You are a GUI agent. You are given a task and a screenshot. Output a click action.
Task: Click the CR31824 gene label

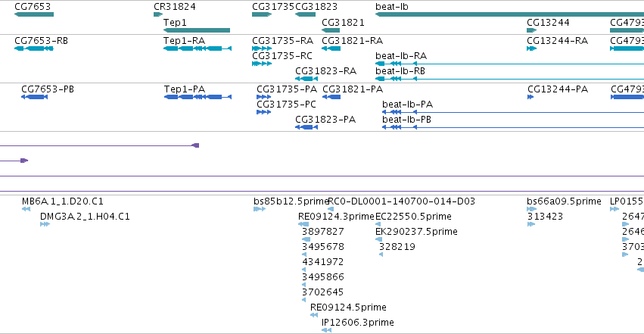pyautogui.click(x=175, y=7)
